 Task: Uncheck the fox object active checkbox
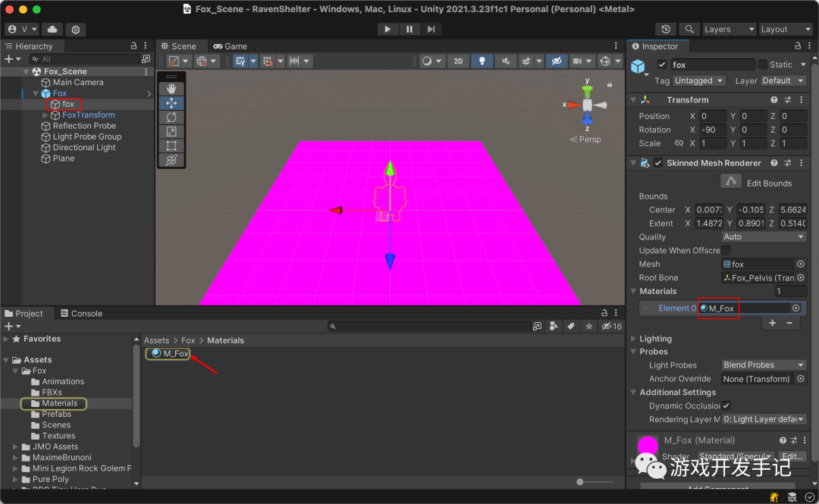click(x=662, y=64)
